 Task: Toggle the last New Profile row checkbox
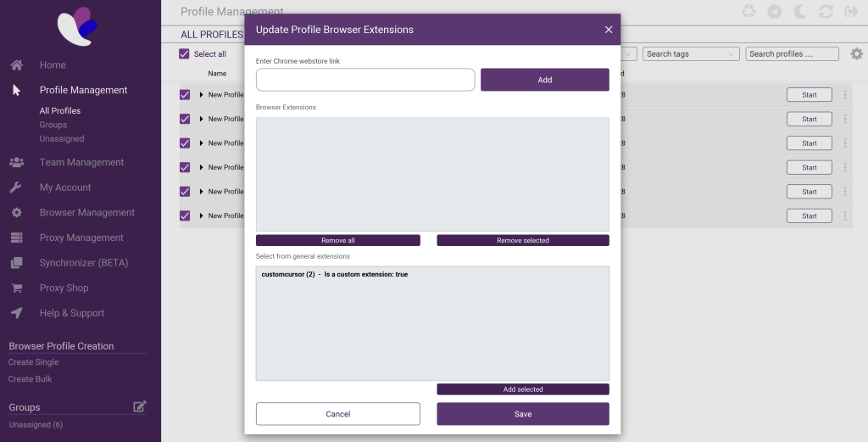coord(185,216)
